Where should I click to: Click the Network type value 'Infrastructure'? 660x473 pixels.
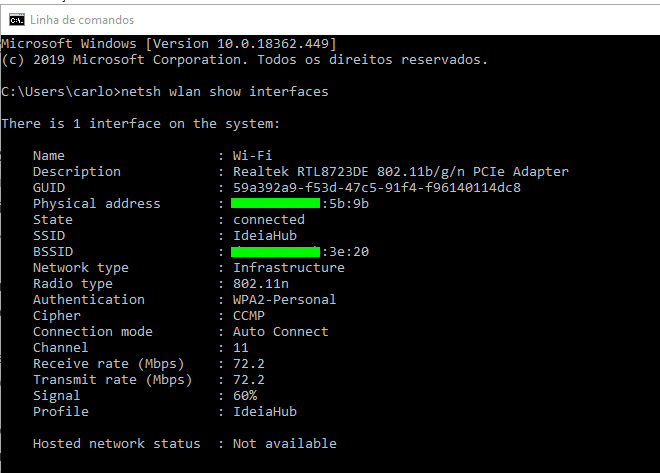pos(289,268)
